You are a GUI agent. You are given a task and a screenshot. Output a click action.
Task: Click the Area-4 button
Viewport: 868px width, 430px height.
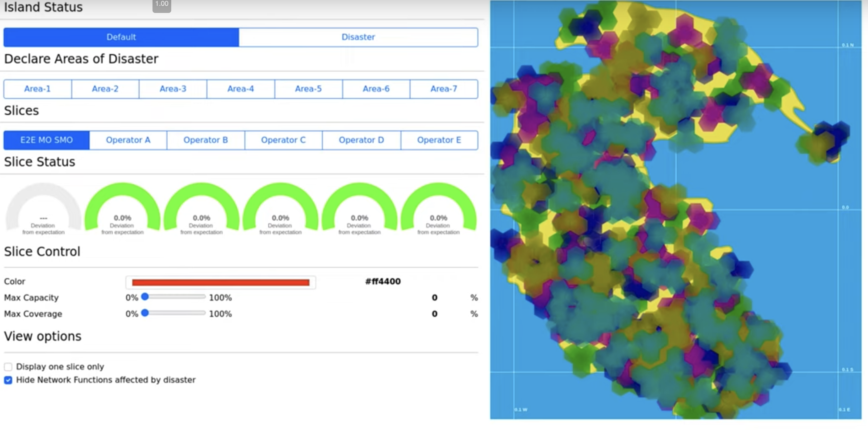tap(241, 89)
